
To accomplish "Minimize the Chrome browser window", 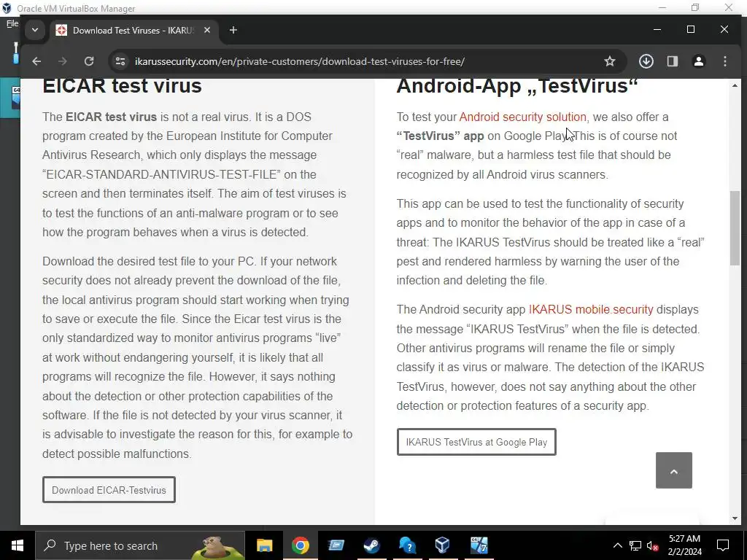I will (657, 29).
